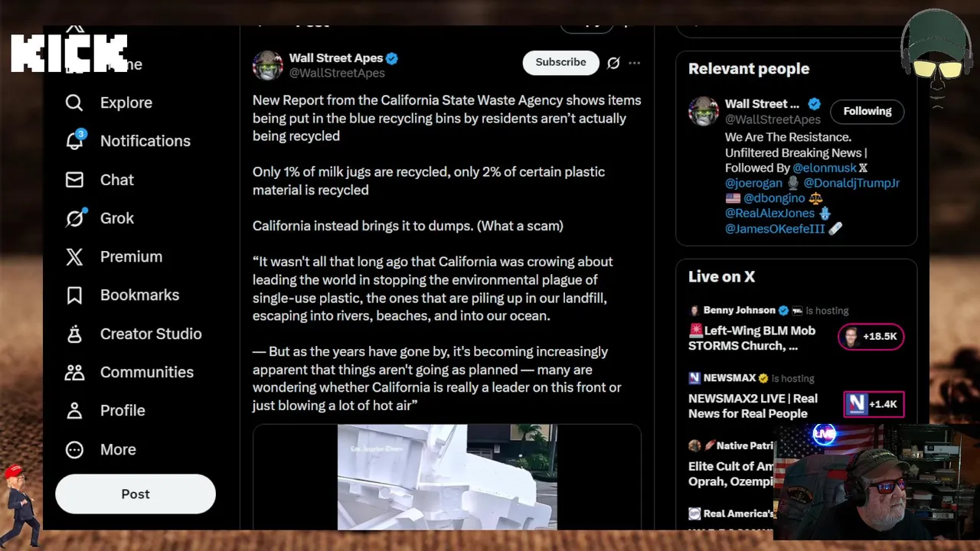The height and width of the screenshot is (551, 980).
Task: Open Creator Studio icon
Action: click(74, 334)
